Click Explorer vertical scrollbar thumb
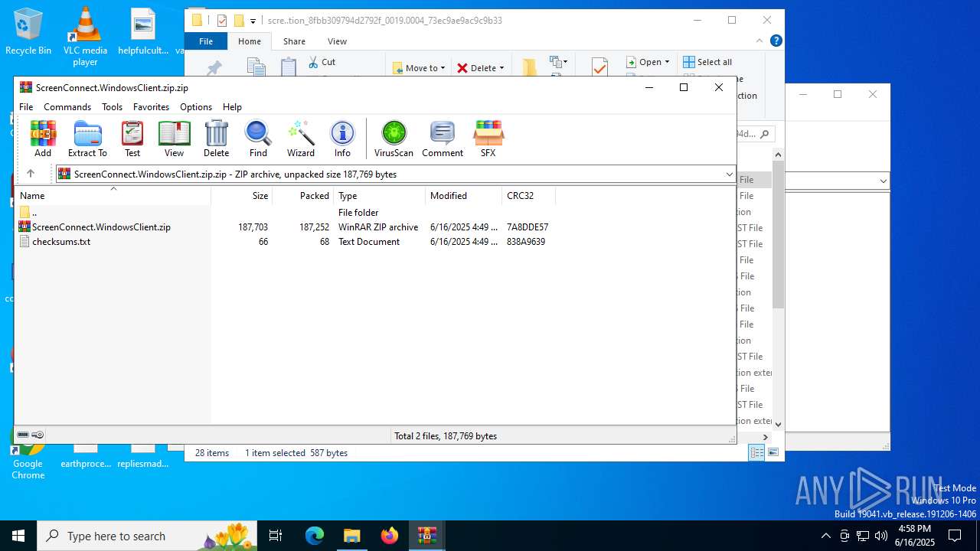This screenshot has height=551, width=980. (x=778, y=235)
